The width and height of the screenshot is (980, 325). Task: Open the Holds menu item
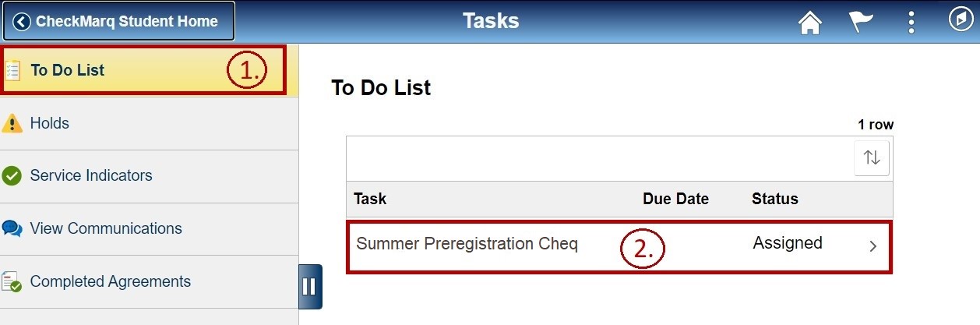50,123
